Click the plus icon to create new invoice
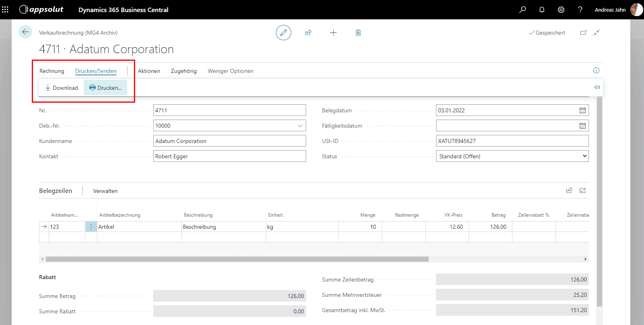Image resolution: width=644 pixels, height=325 pixels. 333,33
